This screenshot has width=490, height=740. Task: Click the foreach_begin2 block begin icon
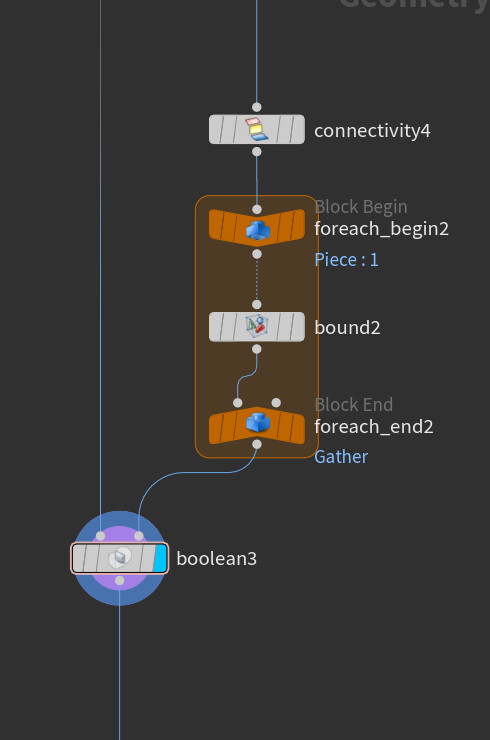tap(257, 231)
